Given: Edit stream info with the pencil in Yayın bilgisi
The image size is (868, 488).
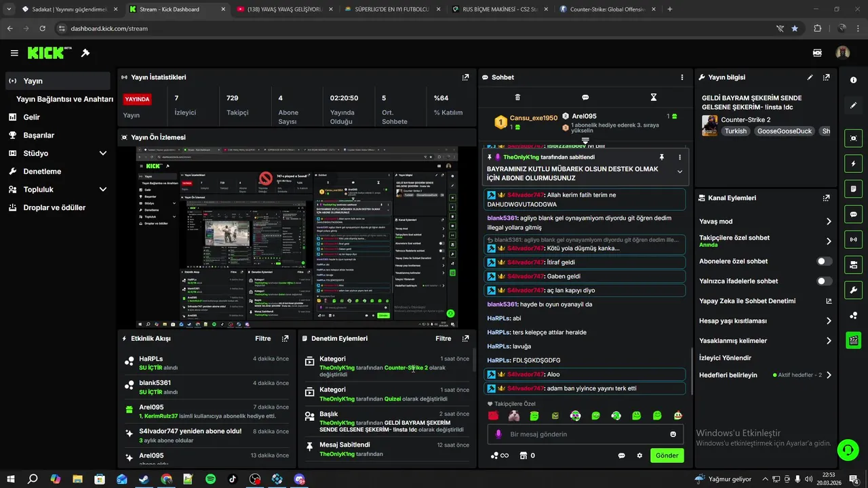Looking at the screenshot, I should [x=810, y=77].
